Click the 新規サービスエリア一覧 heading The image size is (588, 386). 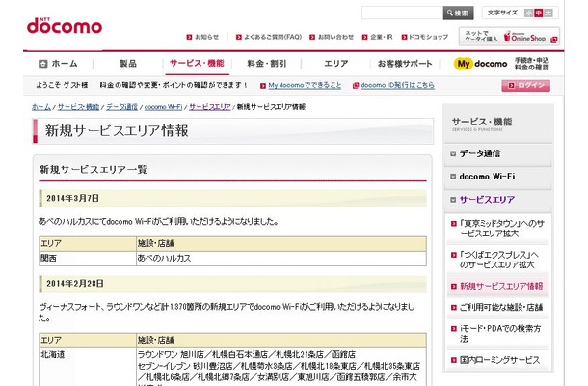click(94, 169)
